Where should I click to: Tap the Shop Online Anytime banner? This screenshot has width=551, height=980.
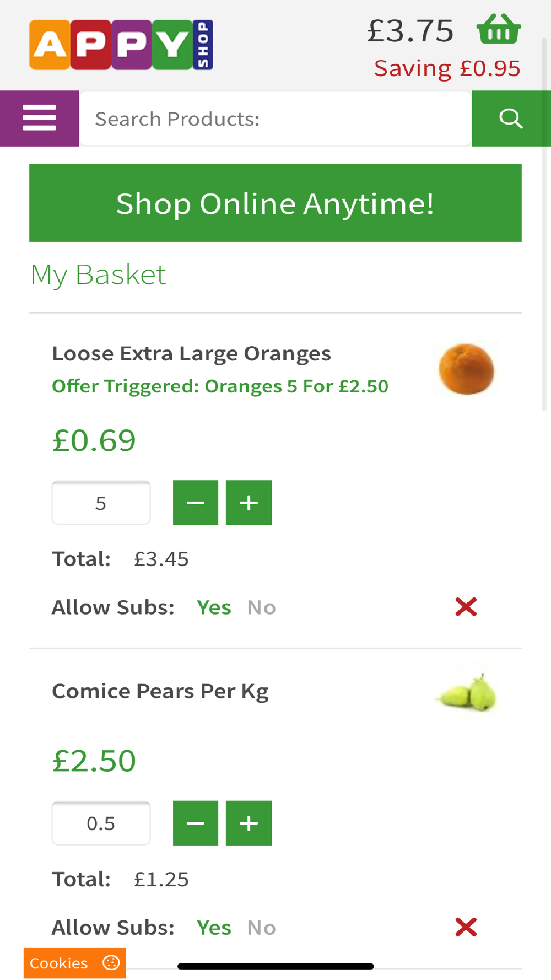(275, 203)
